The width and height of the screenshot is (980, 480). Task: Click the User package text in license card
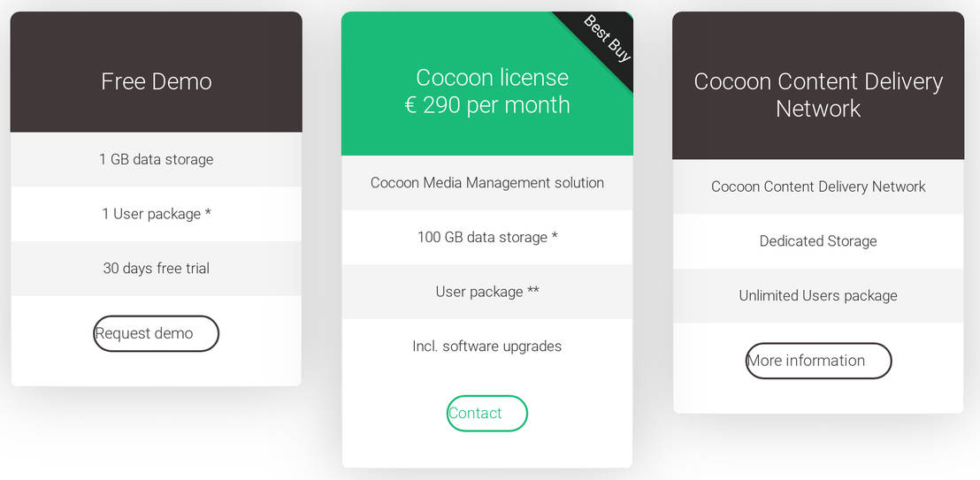click(479, 292)
